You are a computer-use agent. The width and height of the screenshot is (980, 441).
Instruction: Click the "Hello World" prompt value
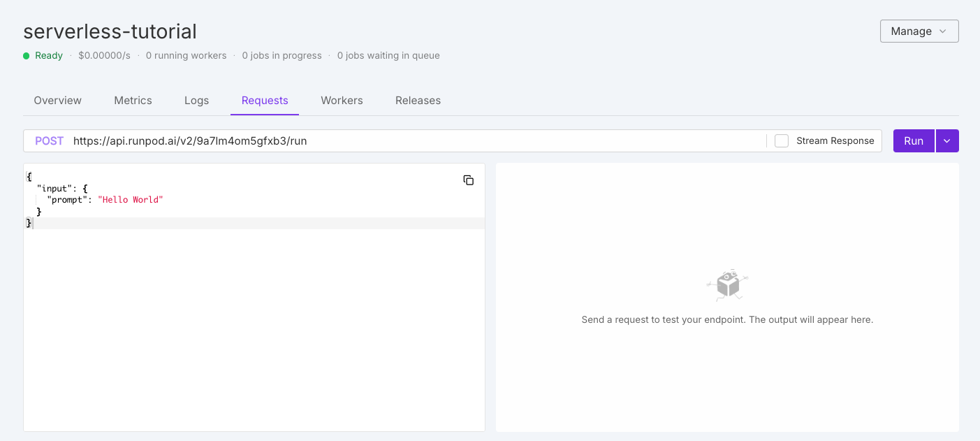pos(130,200)
